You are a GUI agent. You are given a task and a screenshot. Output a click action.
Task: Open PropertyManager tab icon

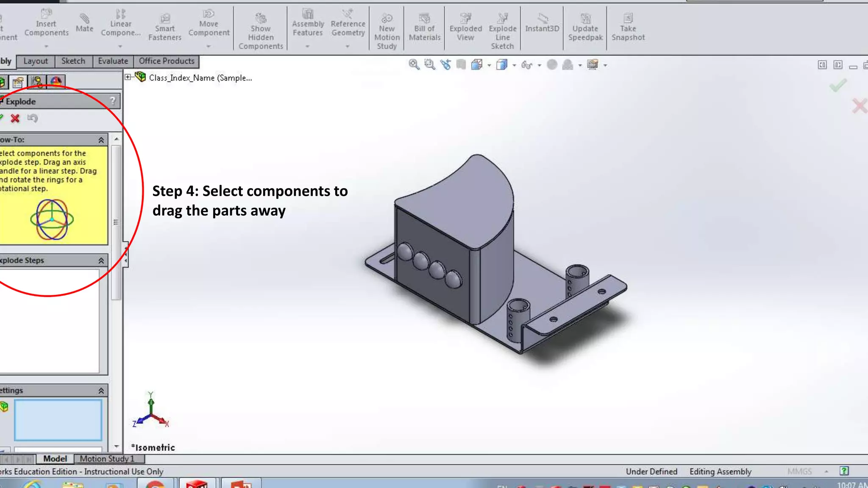click(18, 82)
